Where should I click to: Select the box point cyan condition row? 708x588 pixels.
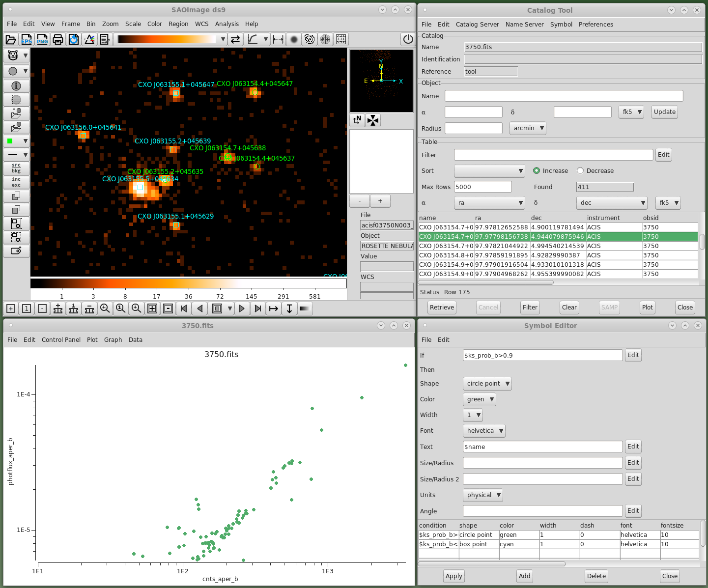[559, 544]
